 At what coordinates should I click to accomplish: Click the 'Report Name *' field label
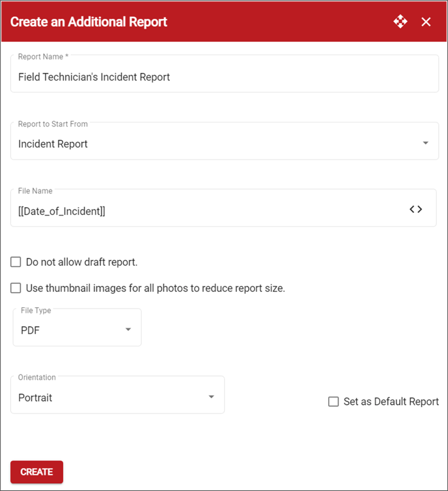43,57
